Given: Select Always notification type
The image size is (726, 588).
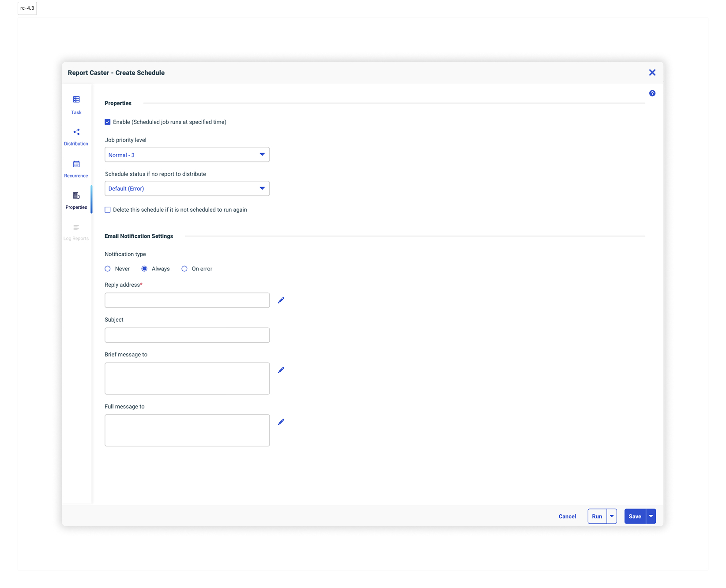Looking at the screenshot, I should pyautogui.click(x=144, y=269).
